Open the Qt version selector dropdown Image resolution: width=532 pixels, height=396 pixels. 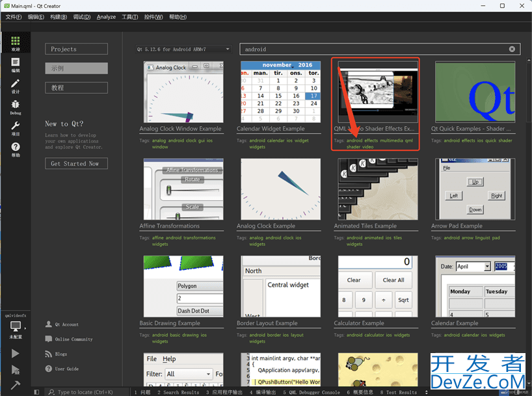pyautogui.click(x=184, y=49)
